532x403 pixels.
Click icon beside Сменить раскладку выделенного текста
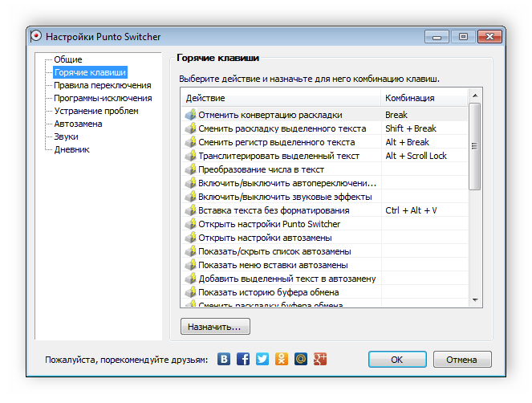coord(191,128)
